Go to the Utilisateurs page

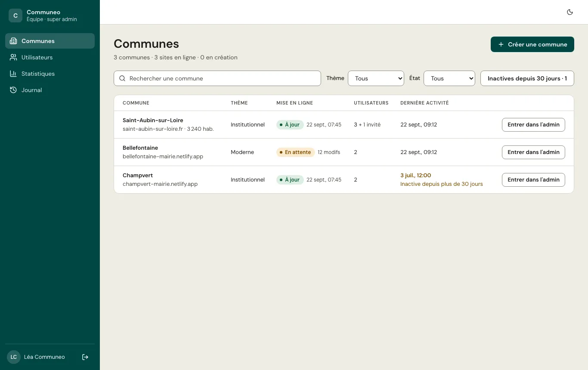coord(50,57)
